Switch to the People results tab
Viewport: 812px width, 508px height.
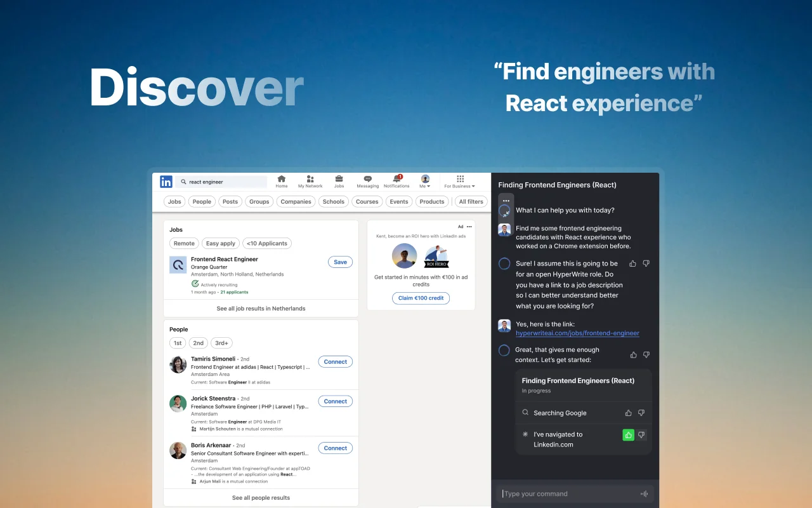[x=202, y=201]
